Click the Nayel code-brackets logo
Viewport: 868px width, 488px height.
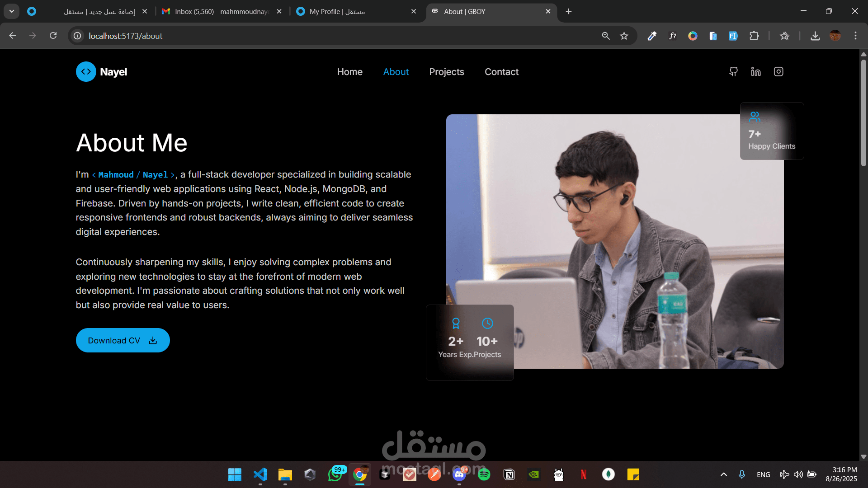point(86,72)
